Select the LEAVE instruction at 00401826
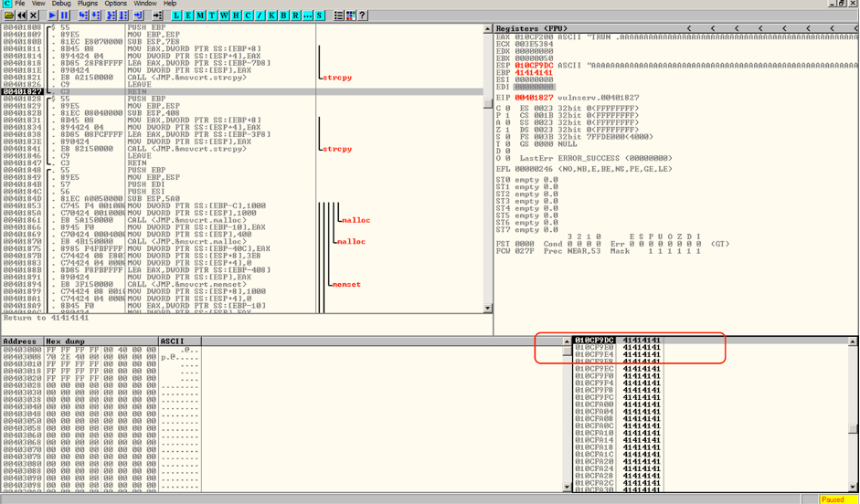 242,84
